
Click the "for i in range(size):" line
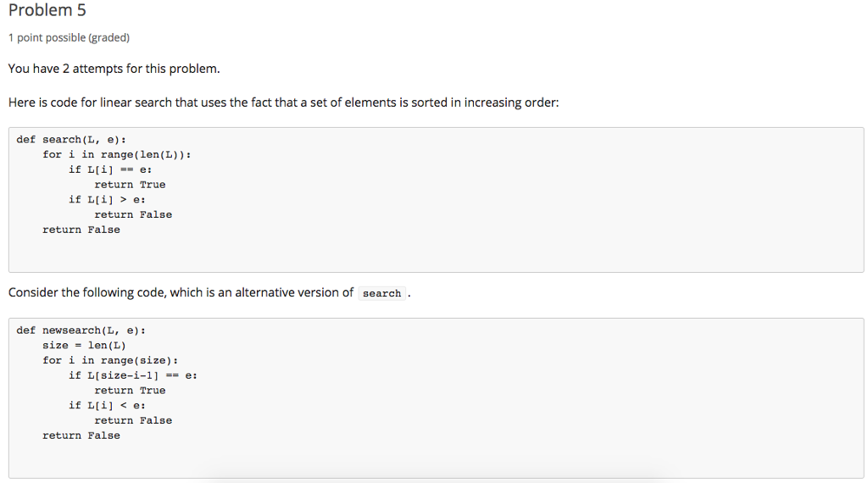[x=110, y=360]
